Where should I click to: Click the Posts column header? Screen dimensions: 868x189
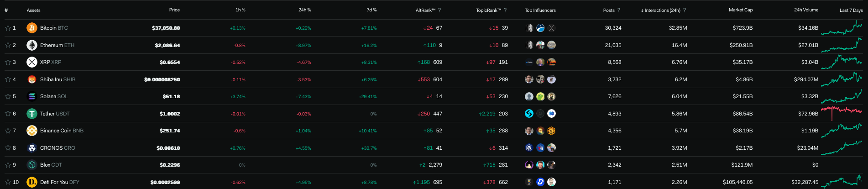(x=609, y=10)
